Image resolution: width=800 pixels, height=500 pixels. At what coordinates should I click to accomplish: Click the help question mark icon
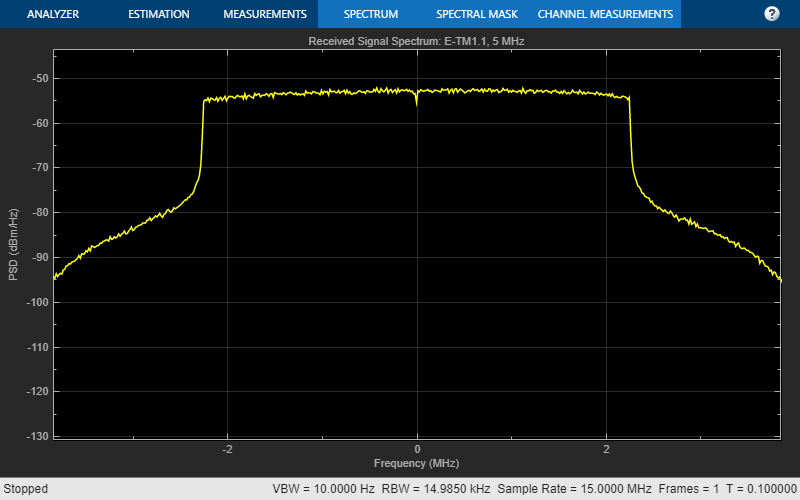click(771, 14)
